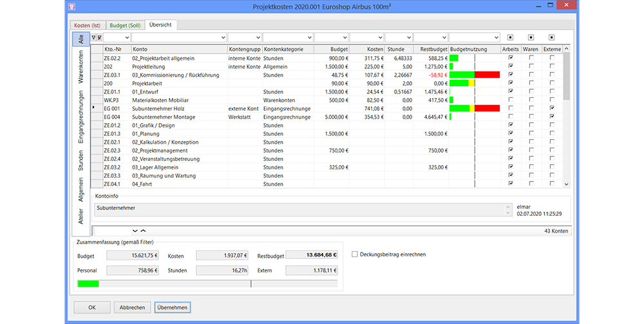This screenshot has width=644, height=324.
Task: Open Konto filter dropdown
Action: coord(223,37)
